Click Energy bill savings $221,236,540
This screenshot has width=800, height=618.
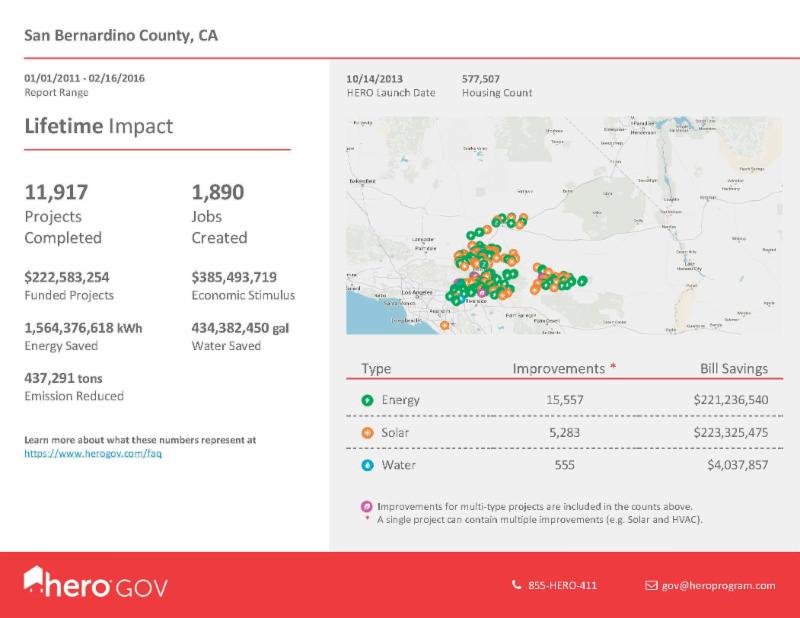[731, 400]
